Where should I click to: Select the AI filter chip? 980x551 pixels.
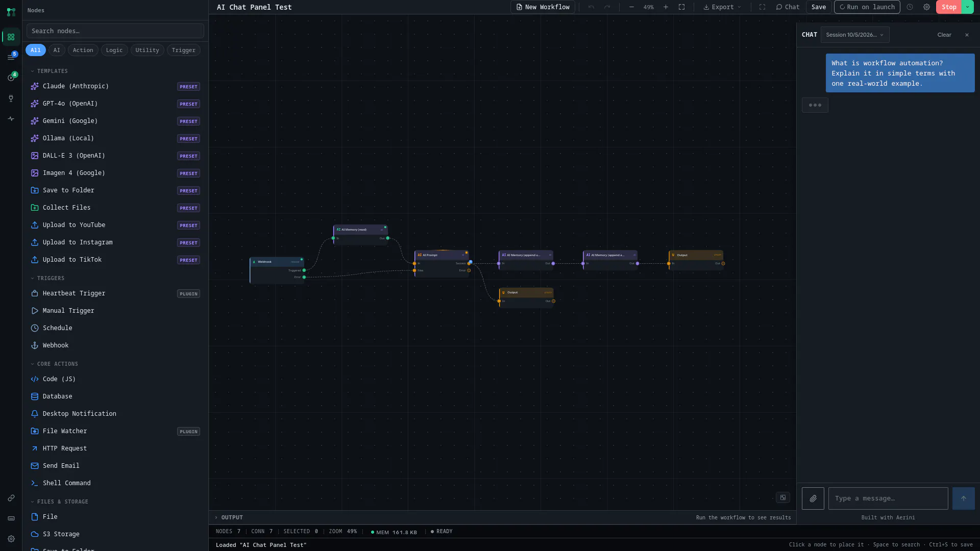click(57, 50)
